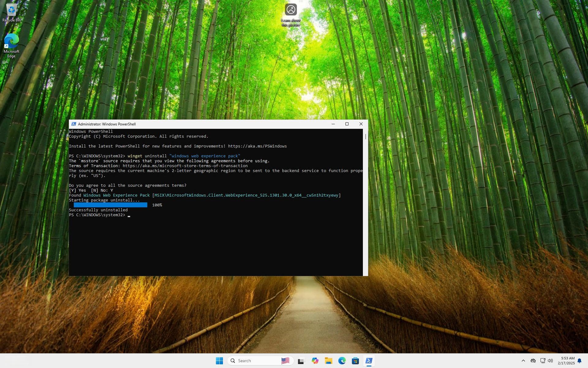
Task: Open Task View from the taskbar
Action: 301,361
